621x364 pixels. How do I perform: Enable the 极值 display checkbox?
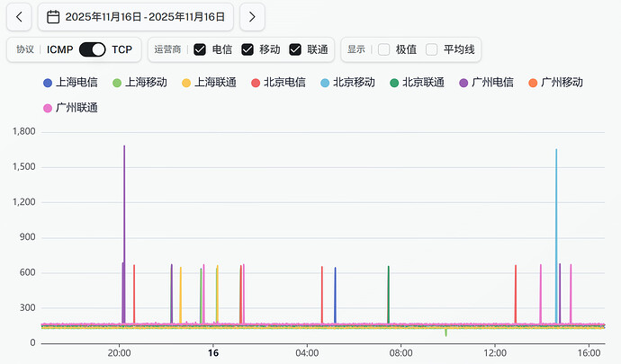(383, 49)
